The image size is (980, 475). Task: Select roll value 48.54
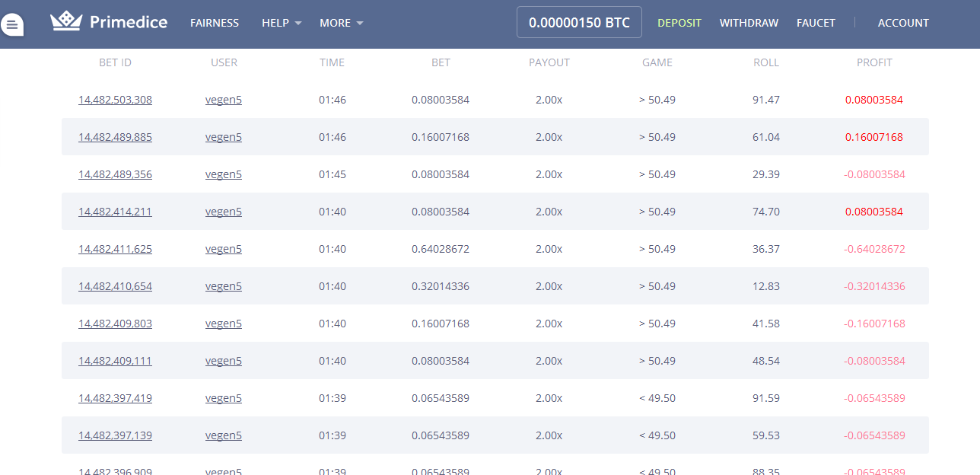click(766, 361)
